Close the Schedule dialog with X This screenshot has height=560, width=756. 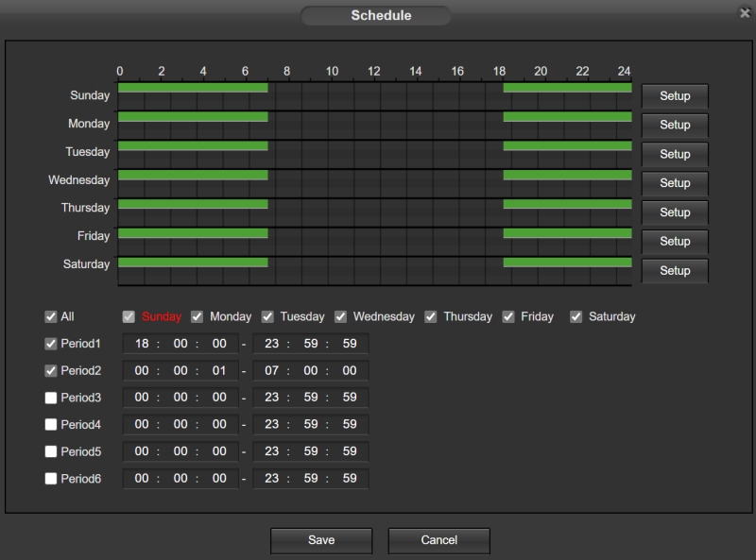point(745,13)
